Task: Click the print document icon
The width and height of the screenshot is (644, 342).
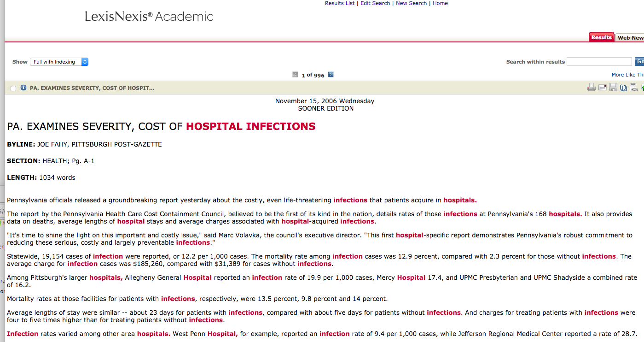Action: coord(592,88)
